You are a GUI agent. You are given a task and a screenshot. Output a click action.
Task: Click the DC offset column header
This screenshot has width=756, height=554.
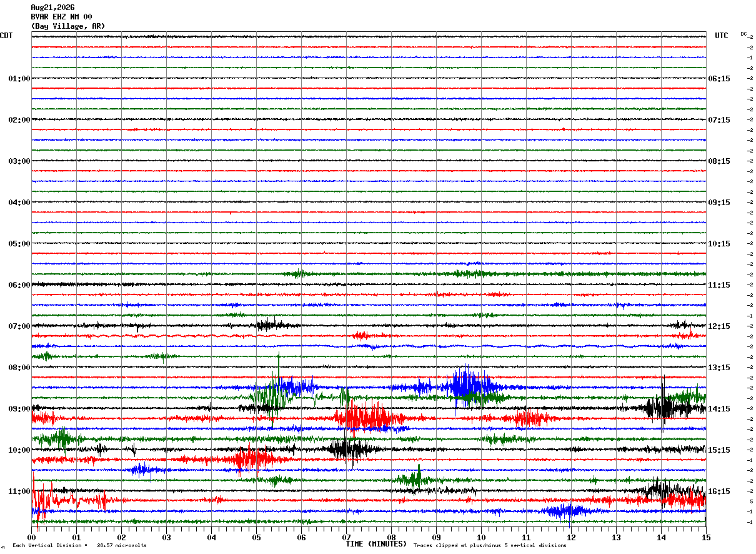click(x=744, y=34)
